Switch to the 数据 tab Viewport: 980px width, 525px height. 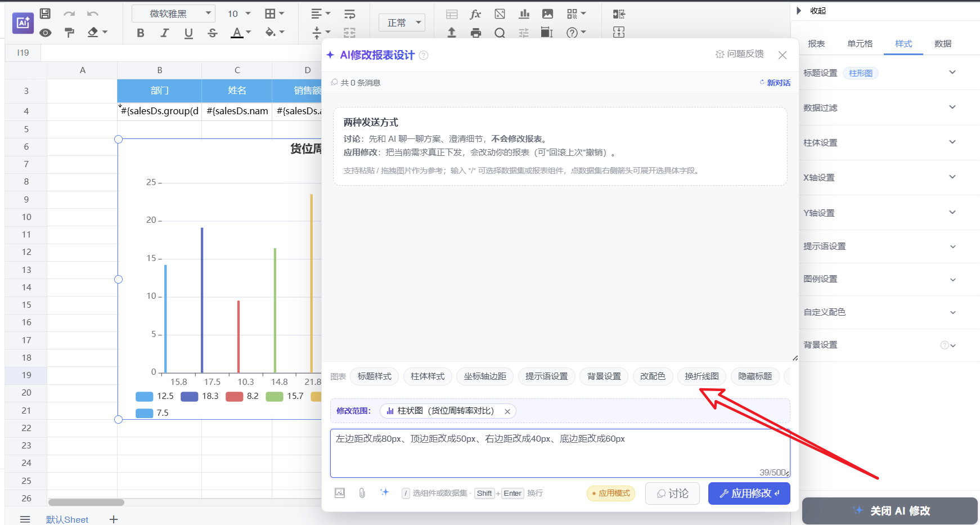(x=943, y=44)
